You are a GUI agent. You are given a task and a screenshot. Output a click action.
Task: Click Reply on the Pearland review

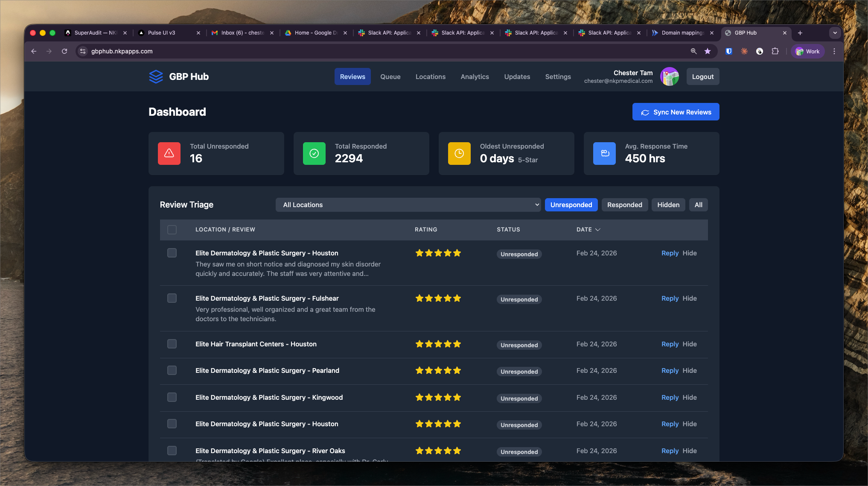pos(670,371)
